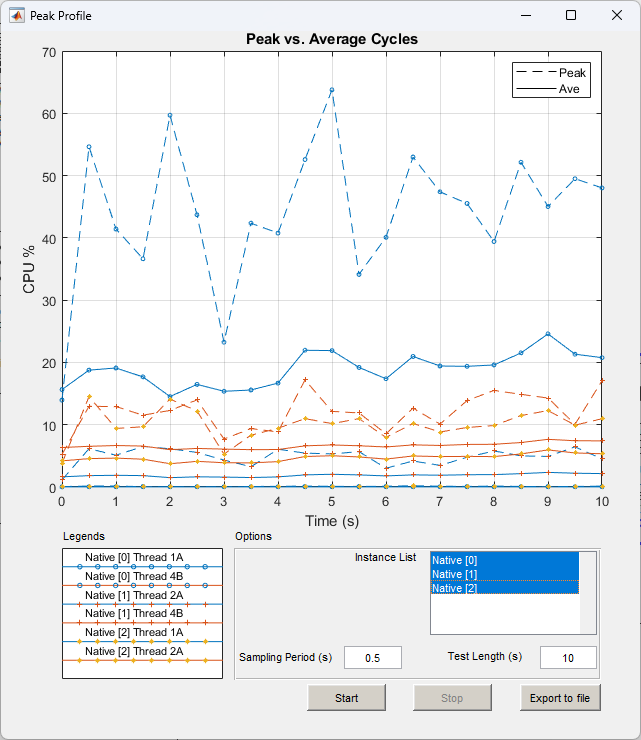Maximize the Peak Profile window
The width and height of the screenshot is (641, 740).
point(571,16)
